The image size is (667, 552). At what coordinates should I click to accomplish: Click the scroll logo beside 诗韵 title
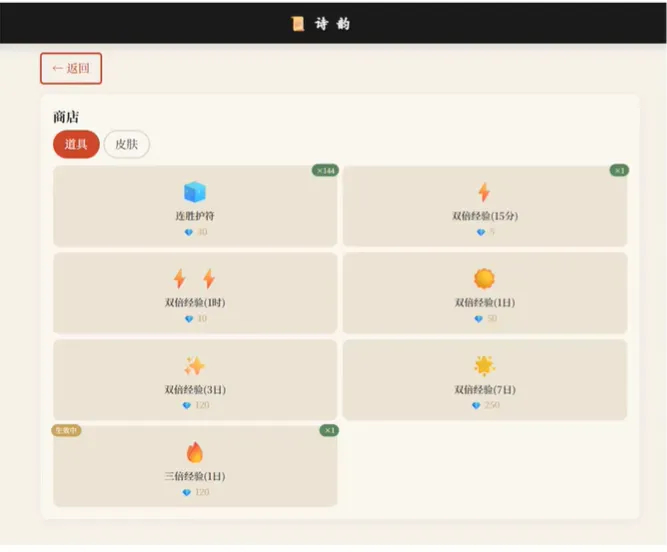point(298,24)
